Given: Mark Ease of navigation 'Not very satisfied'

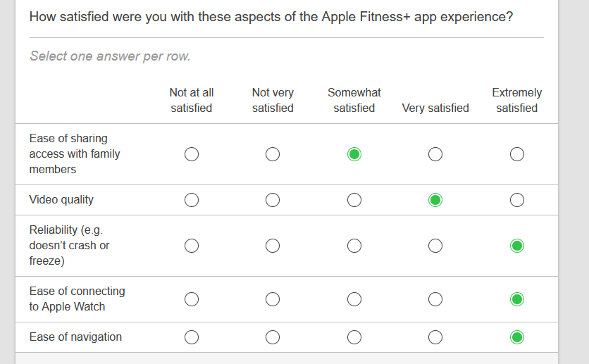Looking at the screenshot, I should click(x=273, y=337).
